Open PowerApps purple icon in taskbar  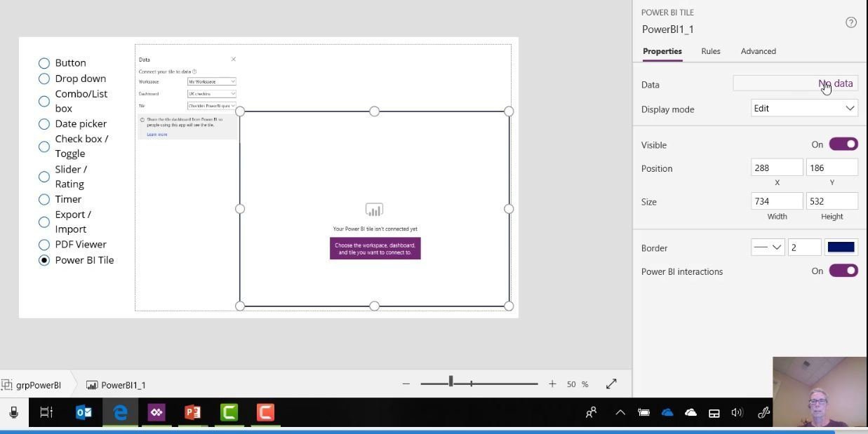156,412
